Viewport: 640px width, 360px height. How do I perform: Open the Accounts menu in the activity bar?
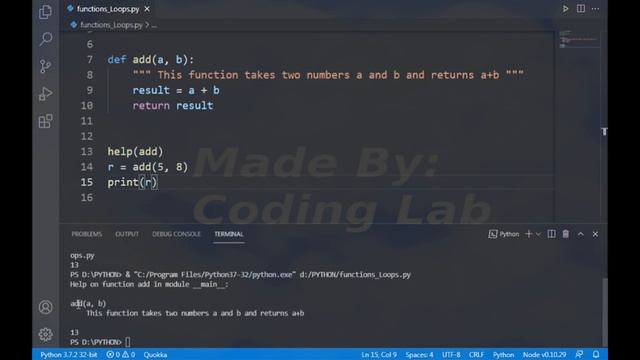tap(45, 307)
